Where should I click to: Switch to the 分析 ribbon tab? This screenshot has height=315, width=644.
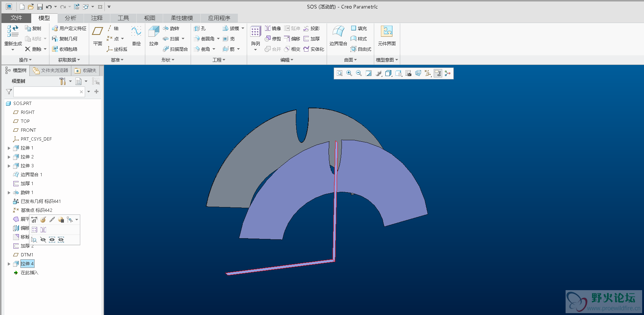pyautogui.click(x=70, y=18)
